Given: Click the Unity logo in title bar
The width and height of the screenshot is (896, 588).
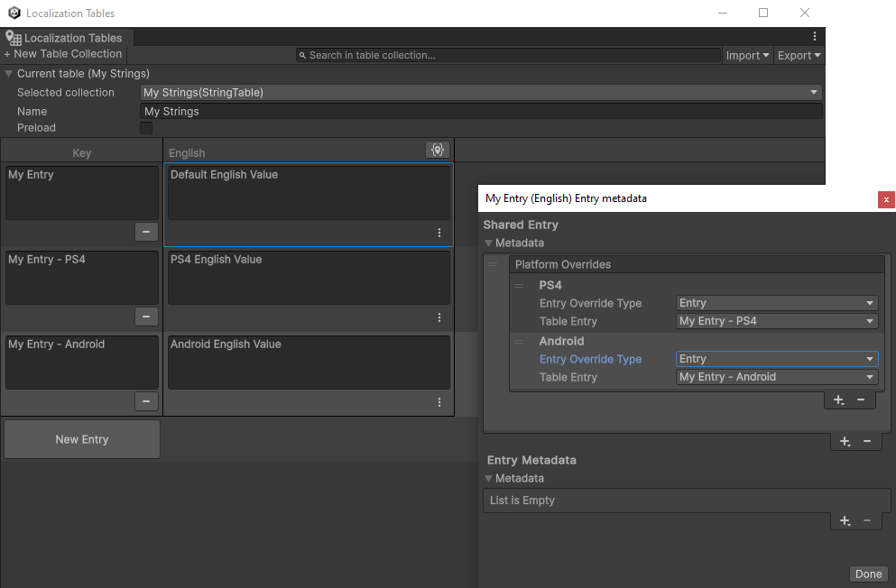Looking at the screenshot, I should pyautogui.click(x=14, y=13).
